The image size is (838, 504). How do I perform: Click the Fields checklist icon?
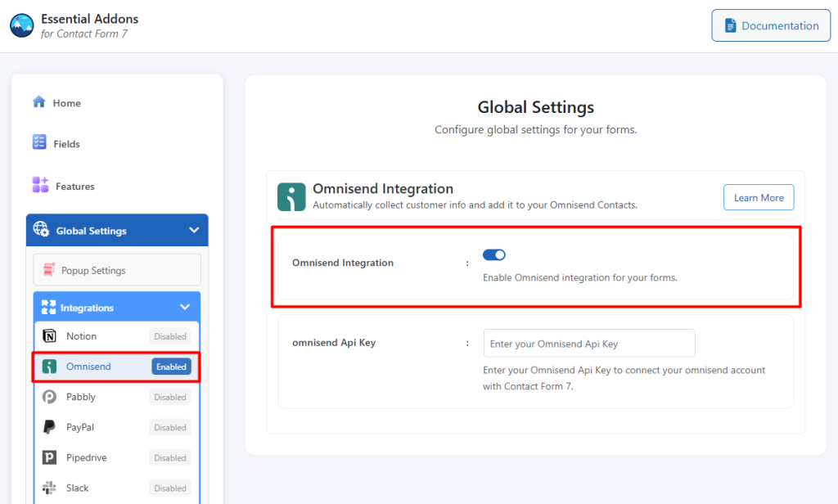tap(39, 142)
